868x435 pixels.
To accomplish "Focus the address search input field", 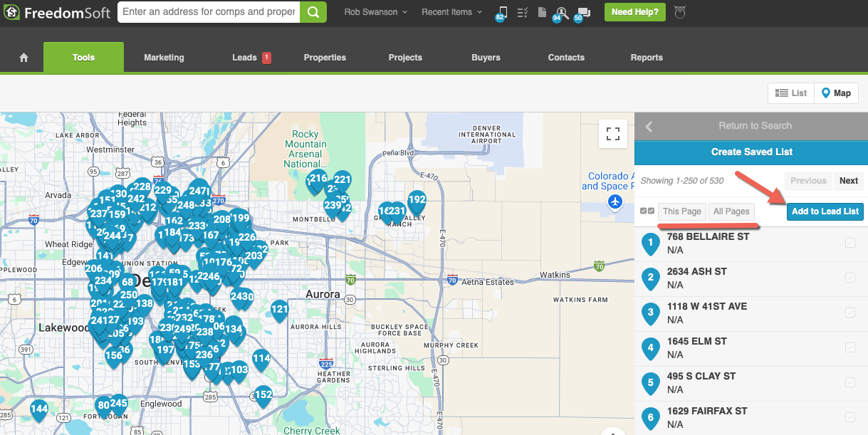I will (209, 12).
